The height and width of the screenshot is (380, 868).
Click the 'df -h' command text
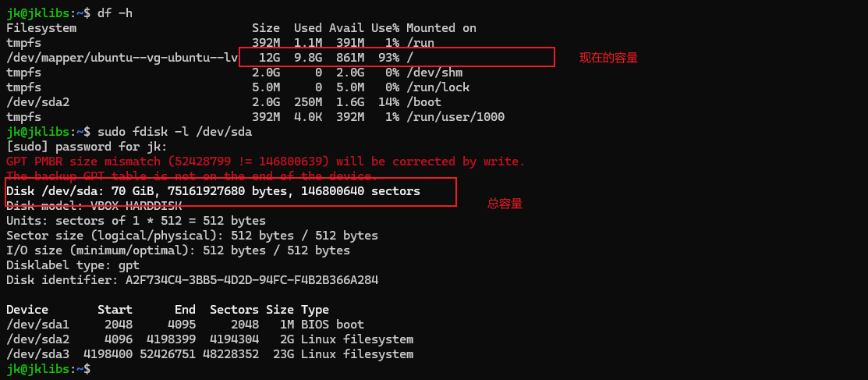(x=114, y=13)
